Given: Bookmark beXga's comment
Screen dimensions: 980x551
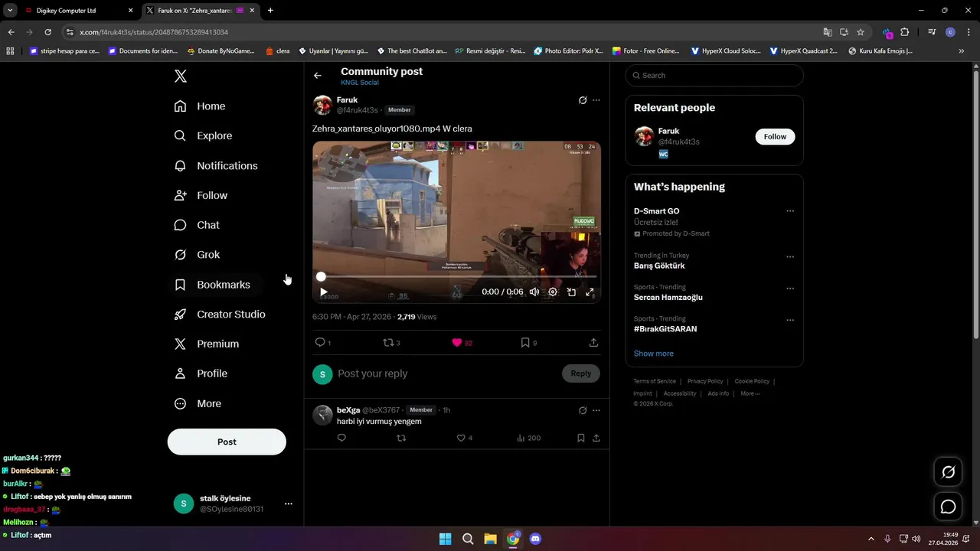Looking at the screenshot, I should (x=581, y=438).
